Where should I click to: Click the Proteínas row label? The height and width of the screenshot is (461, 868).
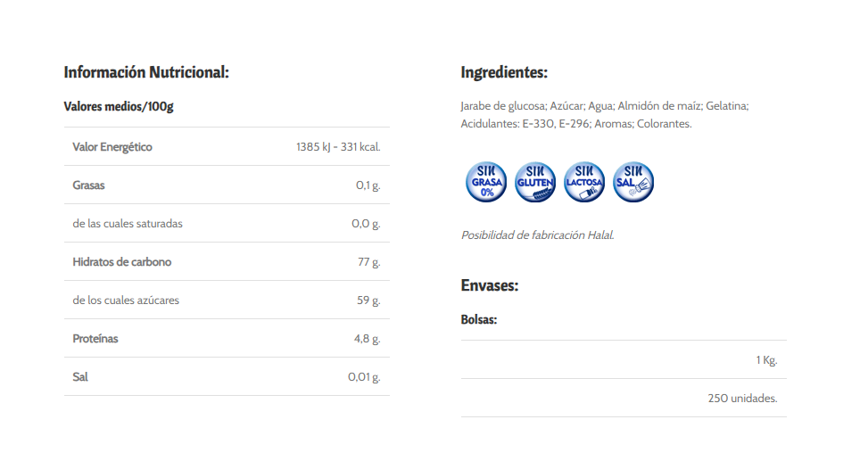pyautogui.click(x=95, y=339)
